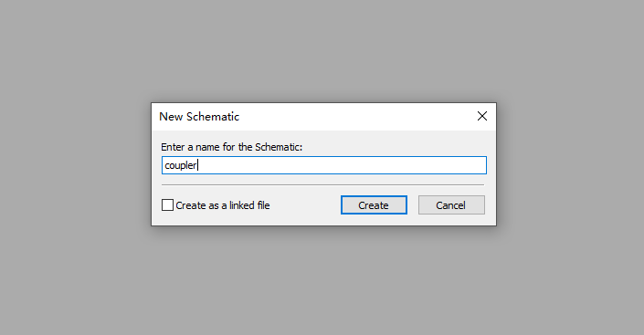Image resolution: width=644 pixels, height=335 pixels.
Task: Click the empty area of the name field
Action: [341, 165]
